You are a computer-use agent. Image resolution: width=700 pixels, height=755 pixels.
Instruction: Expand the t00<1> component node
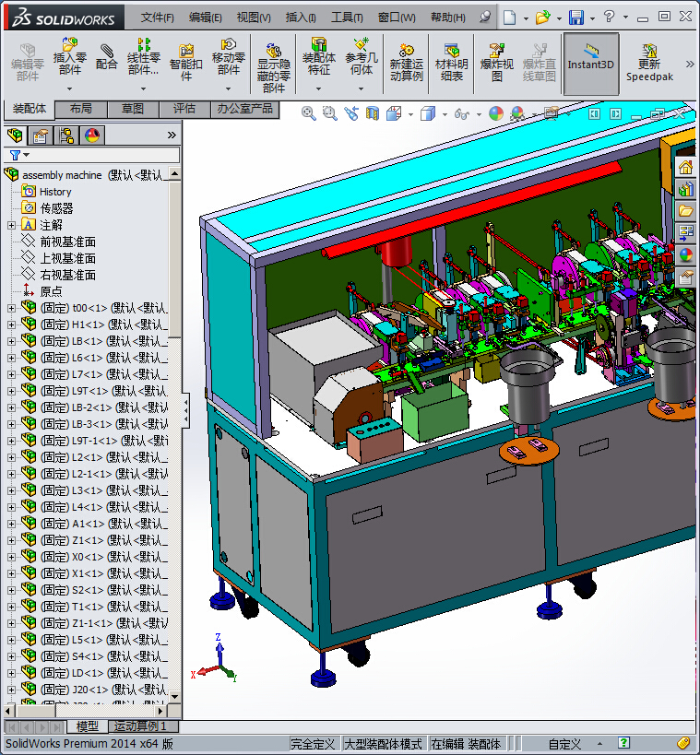point(12,308)
